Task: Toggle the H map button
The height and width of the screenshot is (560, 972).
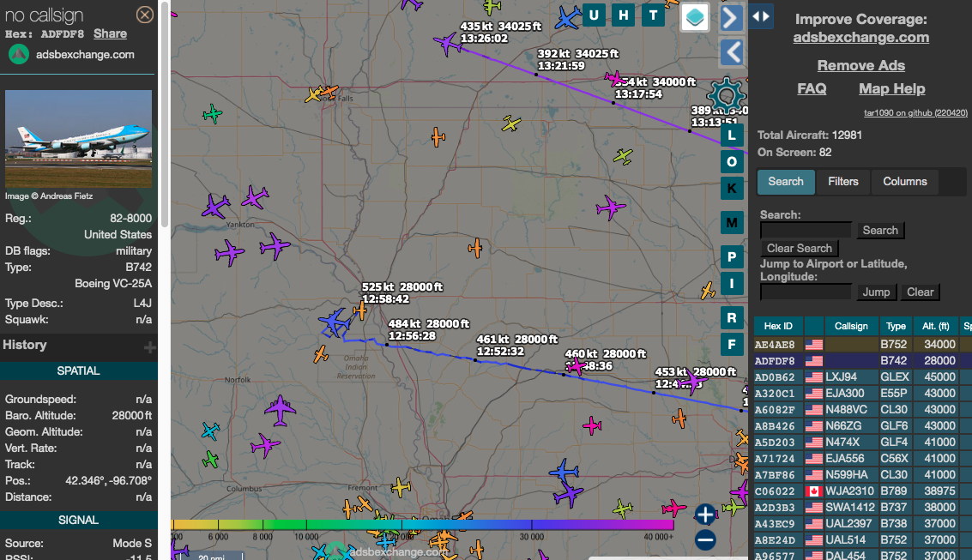Action: click(623, 15)
